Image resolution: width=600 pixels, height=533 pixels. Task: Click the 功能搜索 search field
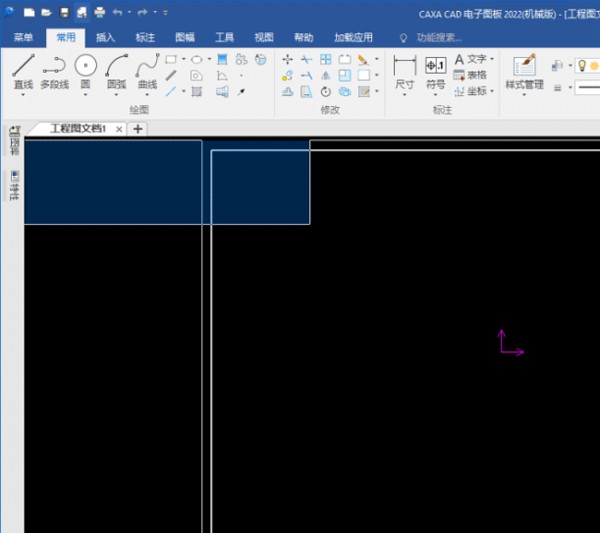[x=439, y=37]
